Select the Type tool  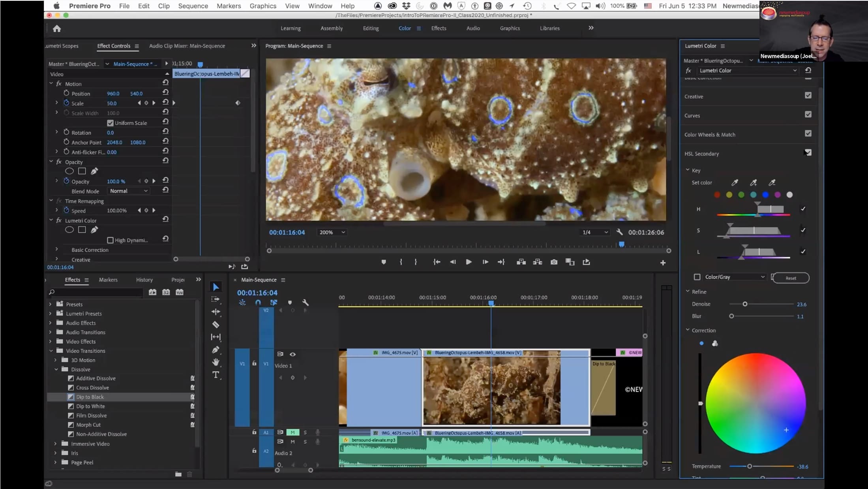pos(216,375)
